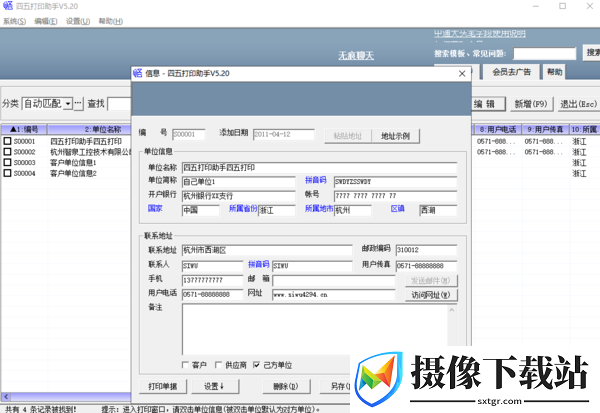600x413 pixels.
Task: Click the 邮政编码 field with 310012
Action: 426,250
